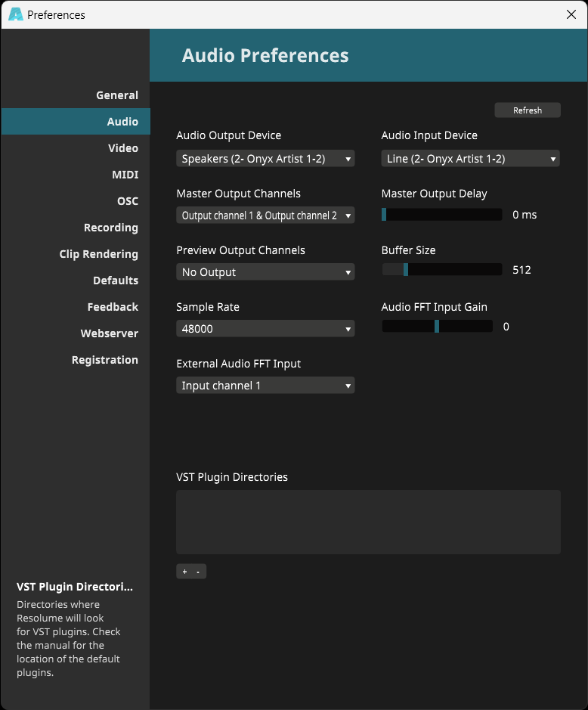588x710 pixels.
Task: Select the MIDI preferences tab
Action: (x=125, y=175)
